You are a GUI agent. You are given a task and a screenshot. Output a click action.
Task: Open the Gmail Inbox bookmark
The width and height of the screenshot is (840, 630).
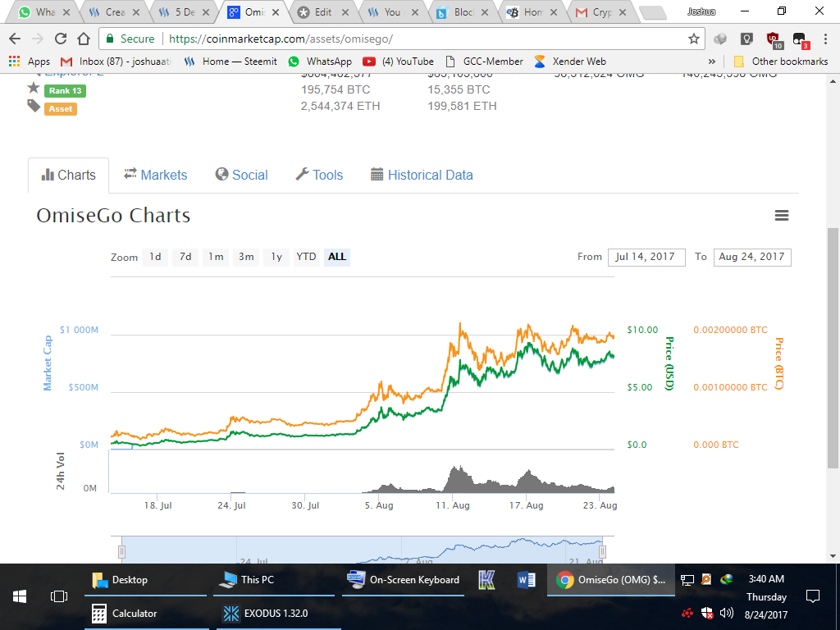click(116, 61)
